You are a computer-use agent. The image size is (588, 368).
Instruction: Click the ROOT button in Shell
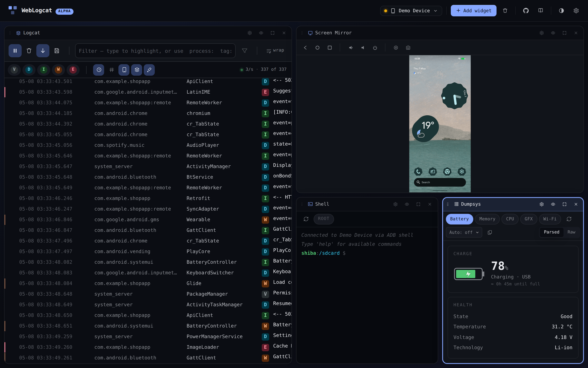click(x=324, y=219)
